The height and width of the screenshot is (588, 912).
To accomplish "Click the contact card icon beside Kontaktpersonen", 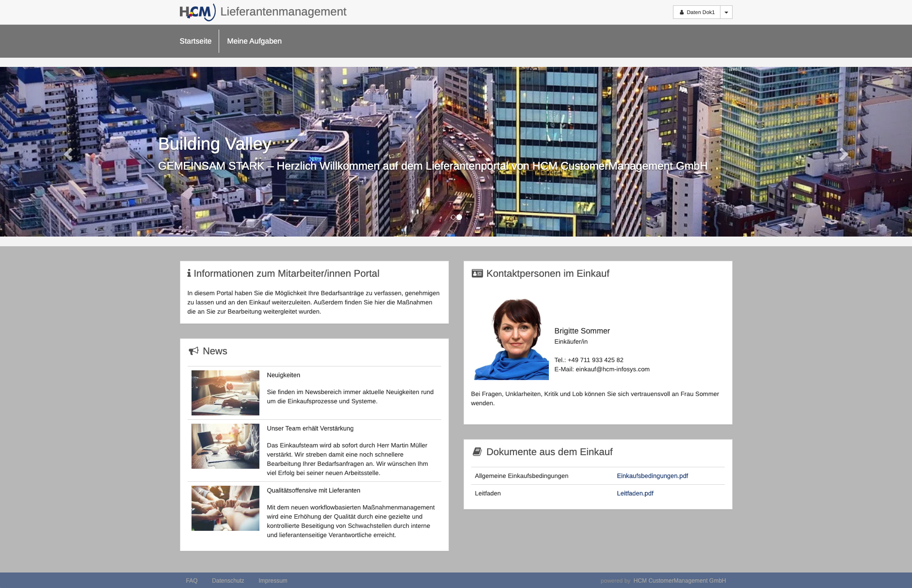I will (x=477, y=273).
